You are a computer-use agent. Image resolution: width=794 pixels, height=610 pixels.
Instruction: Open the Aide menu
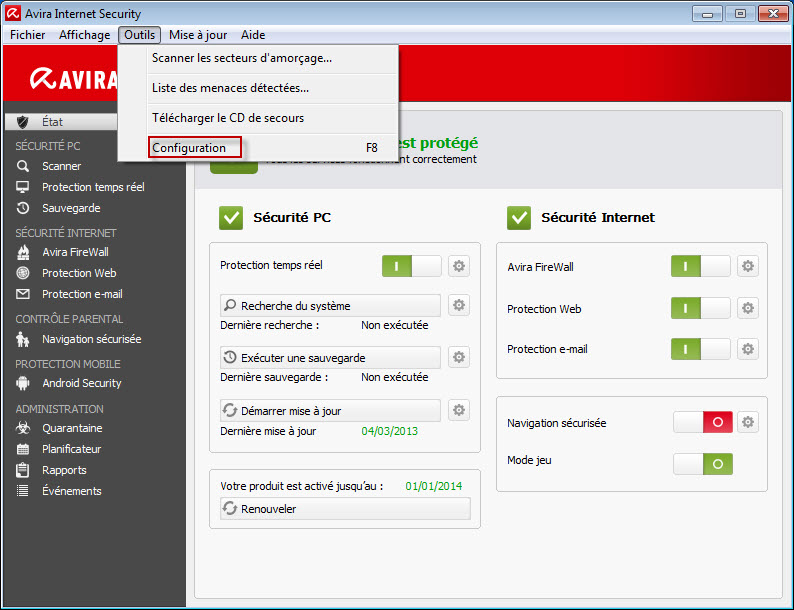pyautogui.click(x=253, y=35)
